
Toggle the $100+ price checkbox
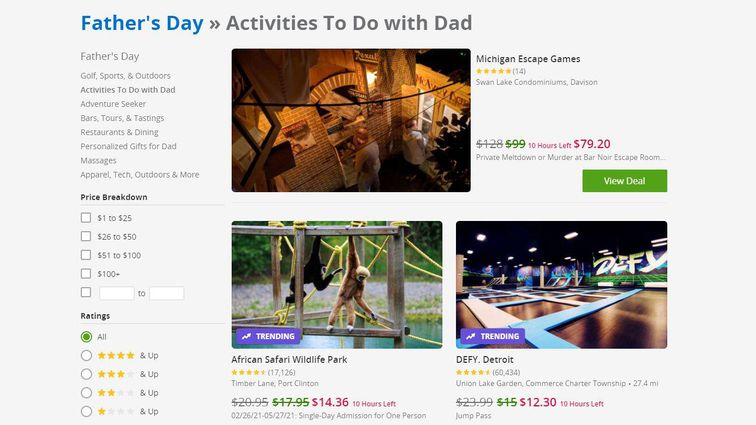(x=86, y=274)
